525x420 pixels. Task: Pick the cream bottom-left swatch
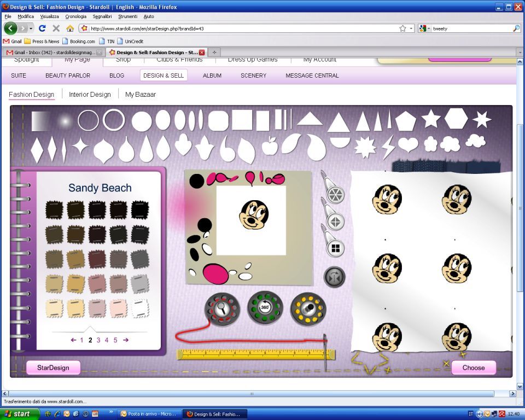pos(54,308)
